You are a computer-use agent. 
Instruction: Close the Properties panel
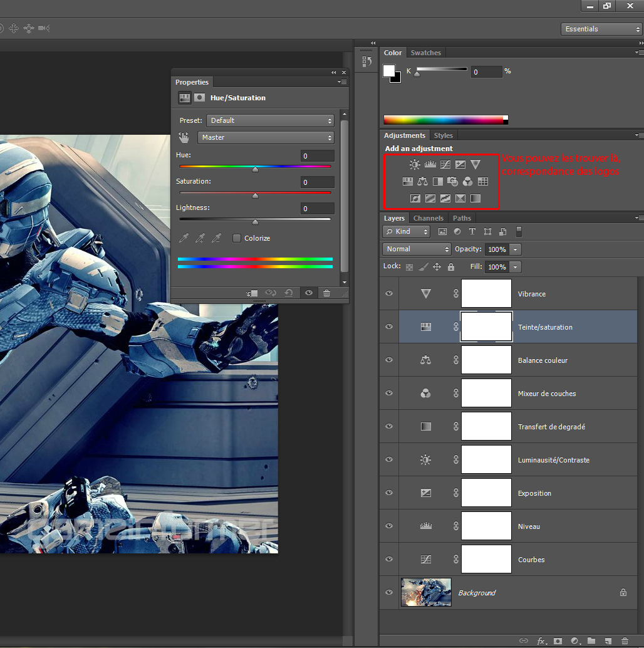coord(344,72)
